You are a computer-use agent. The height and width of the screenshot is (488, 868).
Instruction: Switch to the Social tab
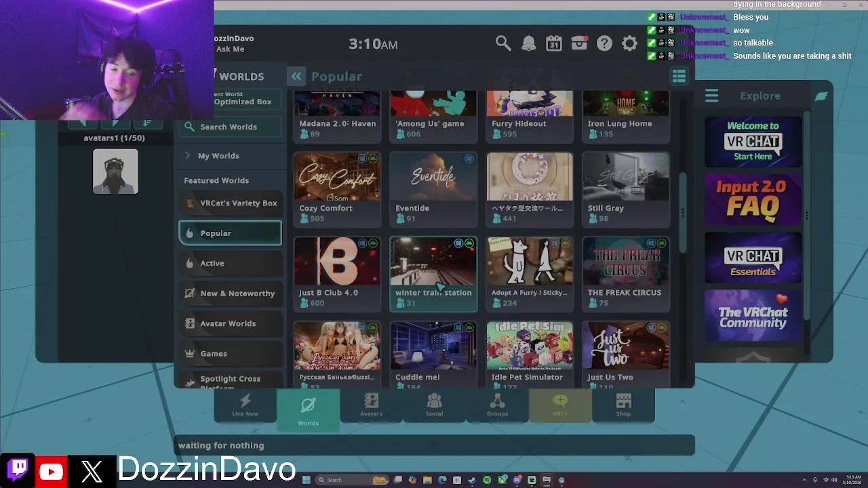pyautogui.click(x=434, y=405)
